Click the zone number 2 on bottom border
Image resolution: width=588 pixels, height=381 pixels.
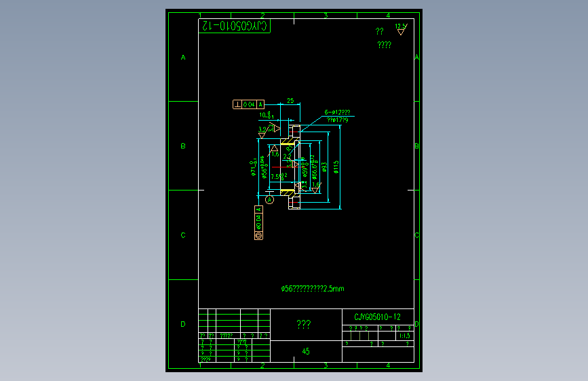tap(262, 365)
